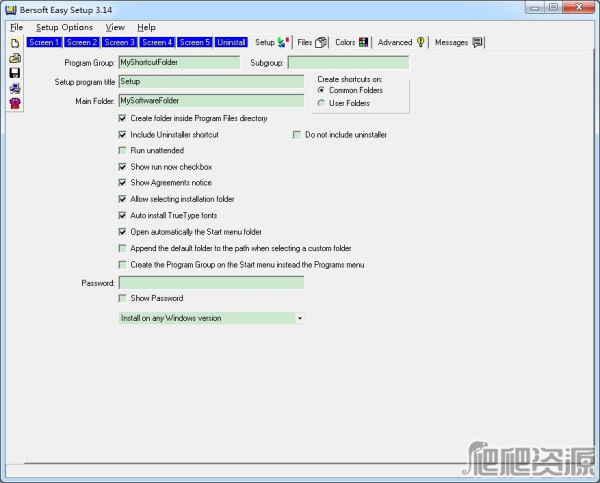Switch to the Files tab
The height and width of the screenshot is (483, 600).
click(312, 42)
